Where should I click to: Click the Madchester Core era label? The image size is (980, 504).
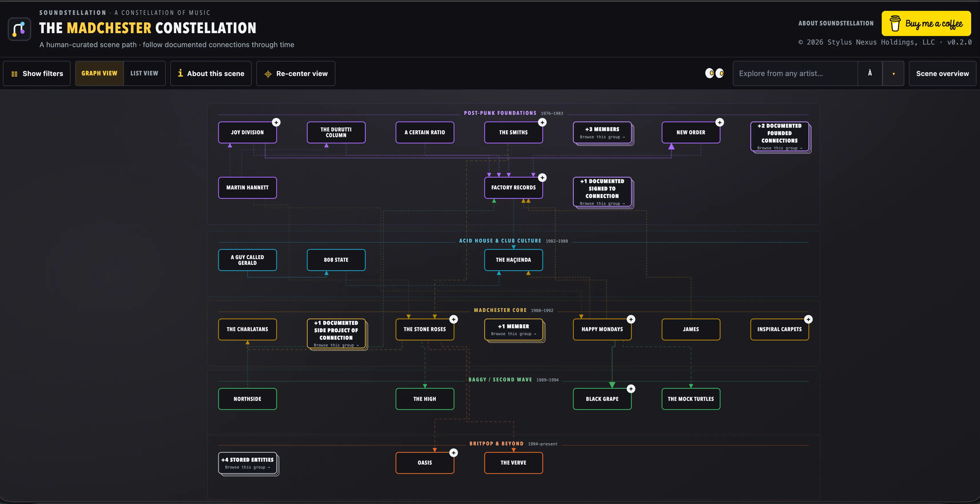click(500, 310)
